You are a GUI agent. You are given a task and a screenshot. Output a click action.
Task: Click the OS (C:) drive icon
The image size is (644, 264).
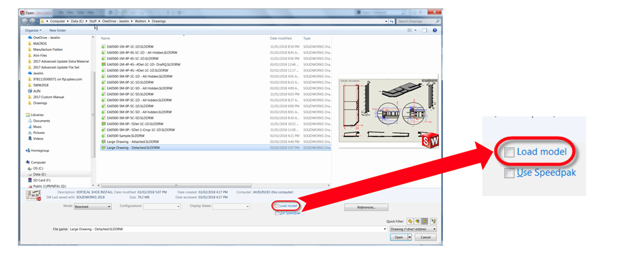tap(30, 168)
